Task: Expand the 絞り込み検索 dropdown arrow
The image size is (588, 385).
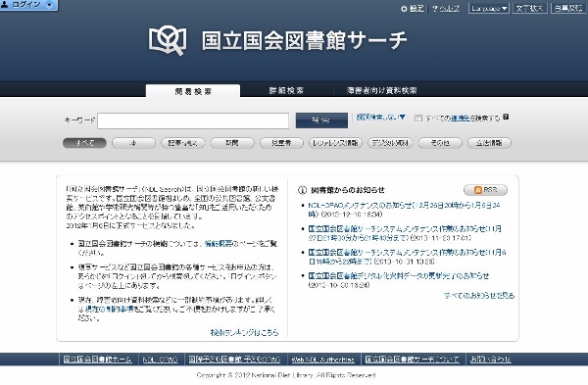Action: pyautogui.click(x=403, y=118)
